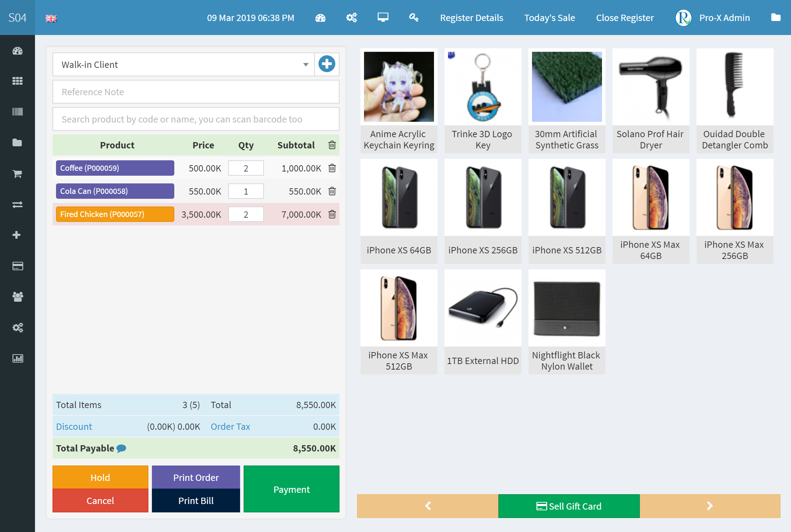Click the people/customers icon in sidebar
Image resolution: width=791 pixels, height=532 pixels.
tap(18, 297)
